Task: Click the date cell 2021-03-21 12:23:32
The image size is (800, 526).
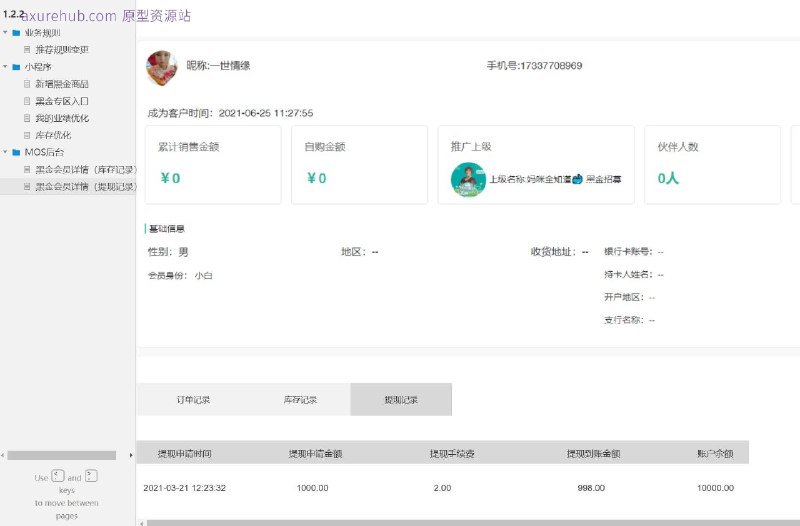Action: point(185,488)
